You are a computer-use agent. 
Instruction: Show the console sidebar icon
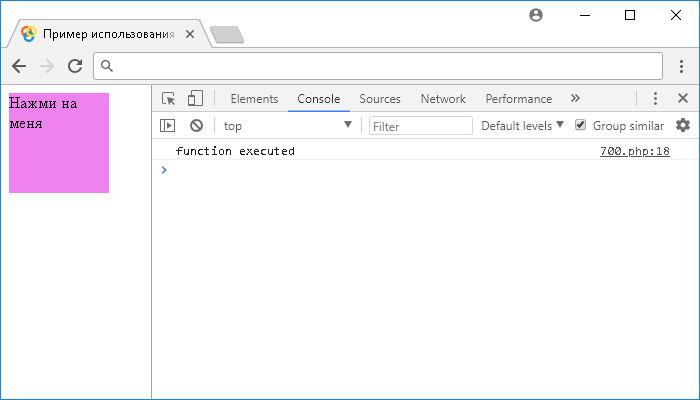click(167, 125)
